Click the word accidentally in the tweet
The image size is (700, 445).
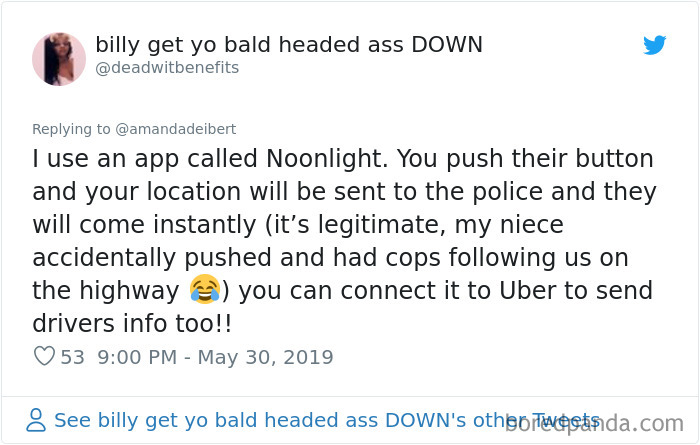pos(104,258)
